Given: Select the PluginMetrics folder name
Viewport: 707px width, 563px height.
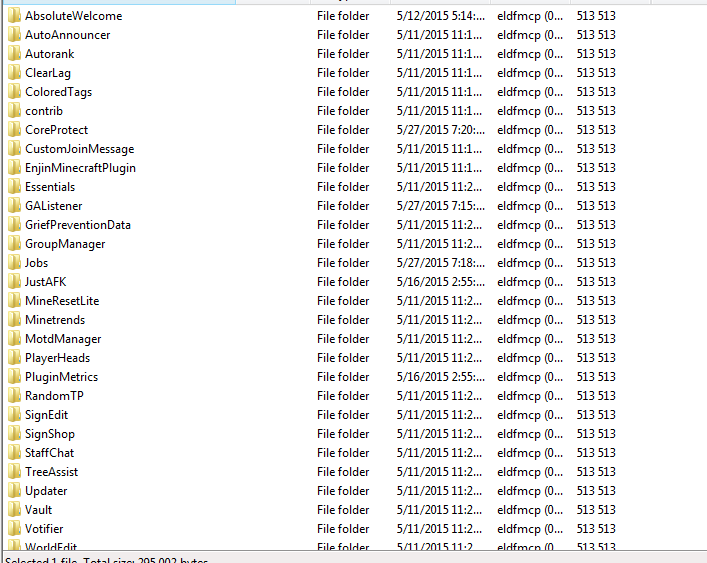Looking at the screenshot, I should point(61,377).
